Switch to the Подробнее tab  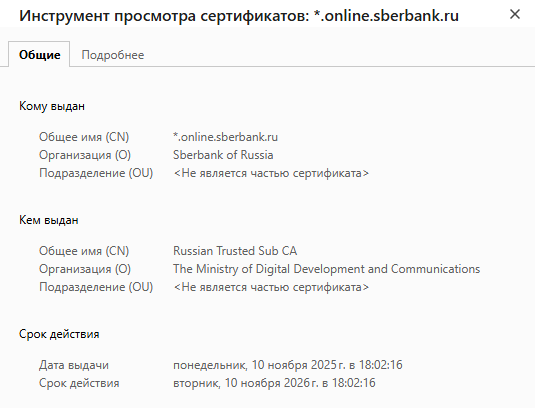(113, 55)
